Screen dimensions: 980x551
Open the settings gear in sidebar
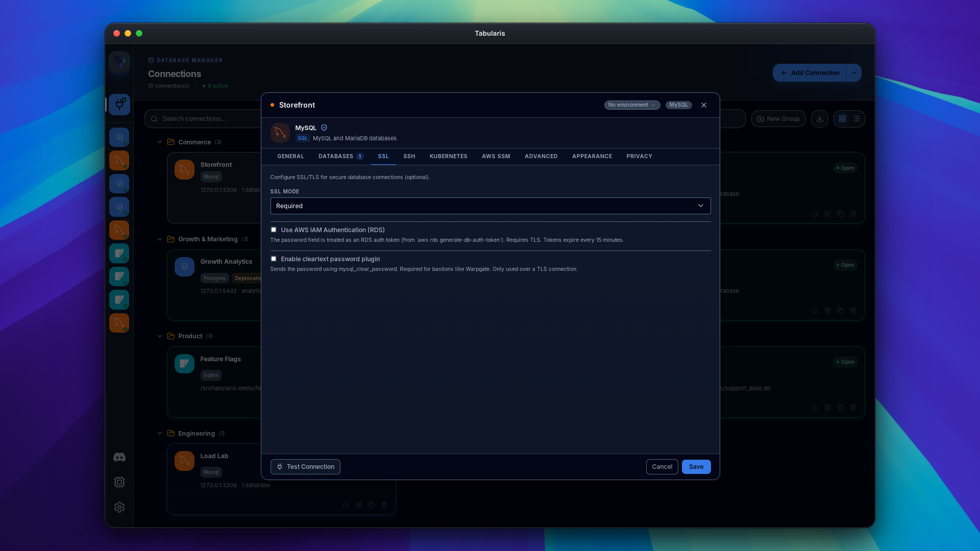[119, 507]
